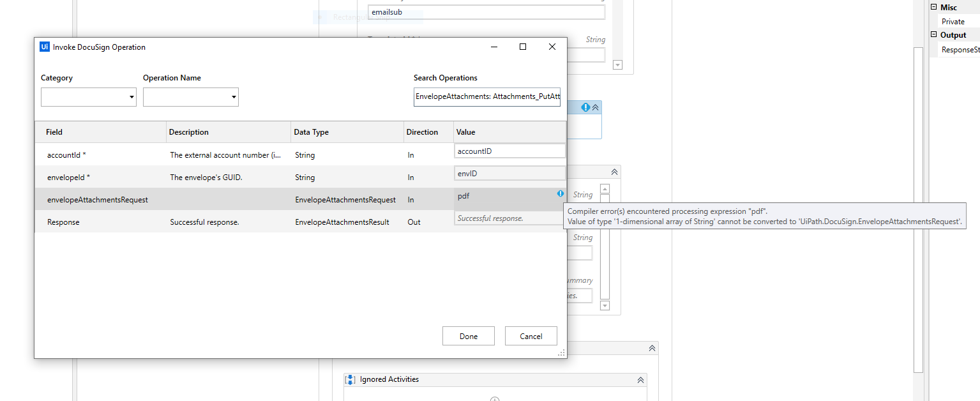The width and height of the screenshot is (980, 401).
Task: Click the emailsub input field in the designer
Action: tap(486, 12)
